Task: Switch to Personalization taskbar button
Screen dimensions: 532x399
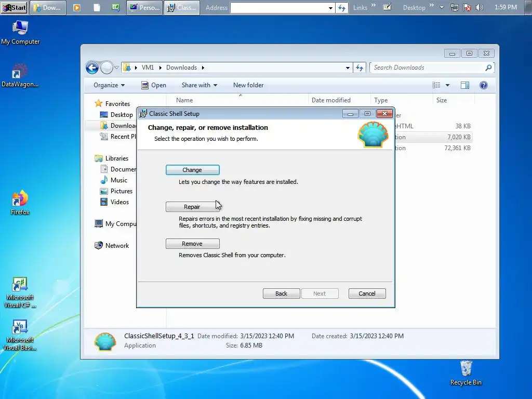Action: (144, 7)
